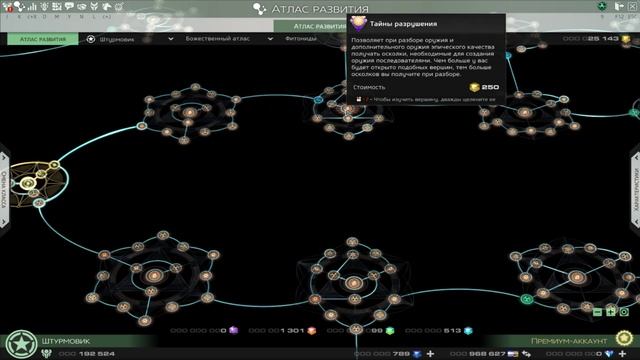Add gems with plus next to diamond icon
Viewport: 640px width, 360px height.
tap(622, 354)
